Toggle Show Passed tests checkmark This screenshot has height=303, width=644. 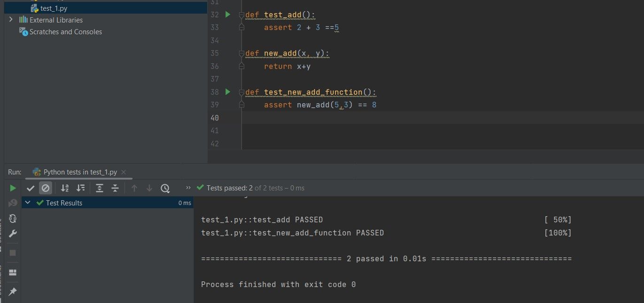[x=31, y=188]
